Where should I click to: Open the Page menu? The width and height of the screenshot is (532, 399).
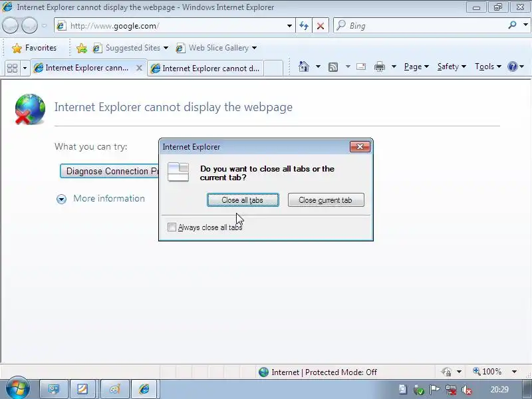(416, 66)
